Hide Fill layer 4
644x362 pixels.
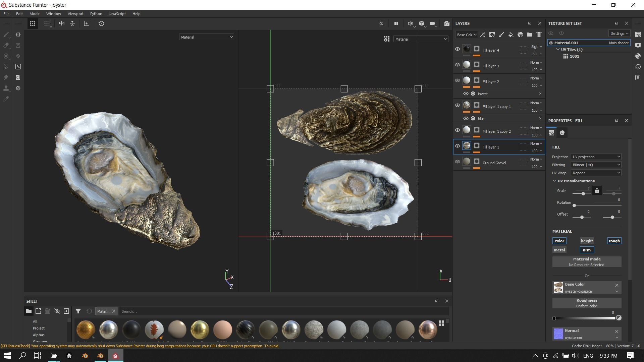458,49
